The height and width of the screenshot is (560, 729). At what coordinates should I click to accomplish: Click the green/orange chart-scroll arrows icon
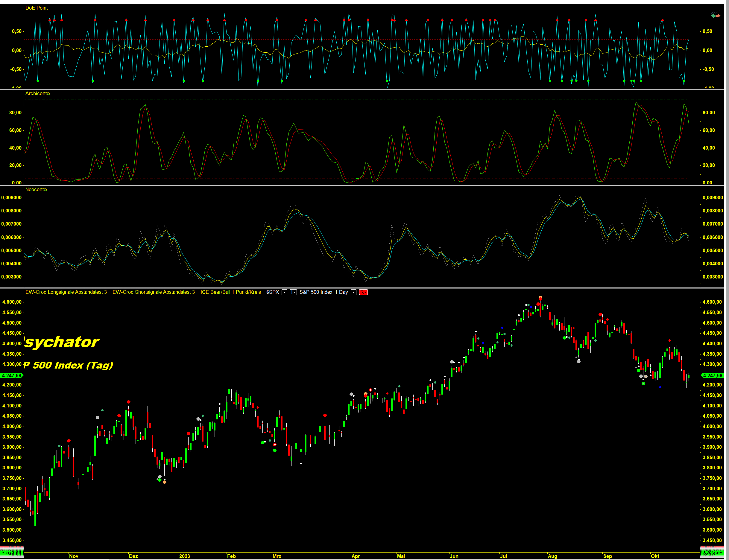(715, 15)
